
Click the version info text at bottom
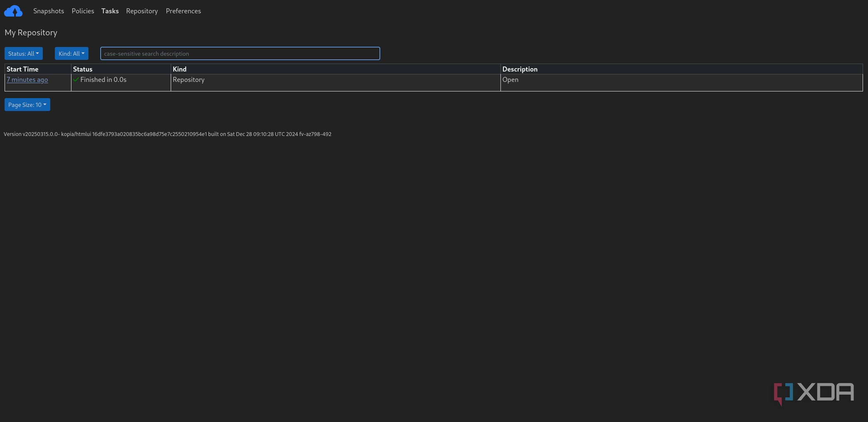tap(167, 134)
